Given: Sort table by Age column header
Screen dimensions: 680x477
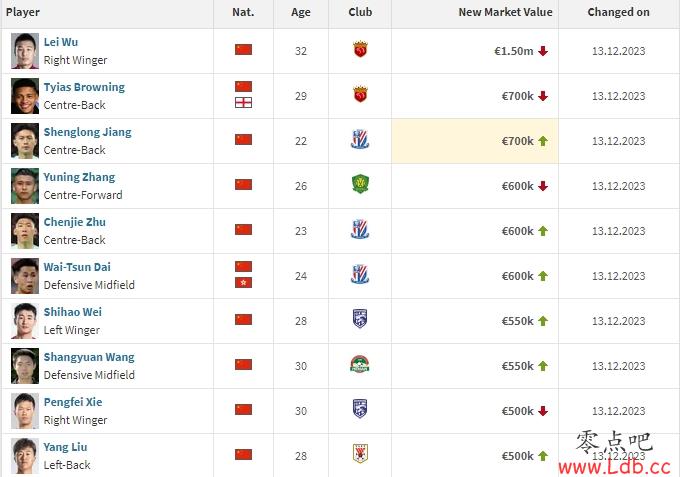Looking at the screenshot, I should click(x=301, y=12).
